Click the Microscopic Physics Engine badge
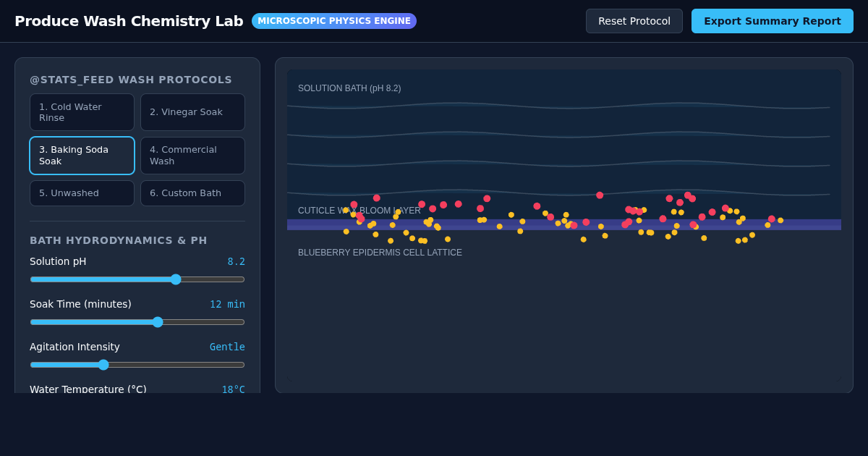 click(x=334, y=21)
